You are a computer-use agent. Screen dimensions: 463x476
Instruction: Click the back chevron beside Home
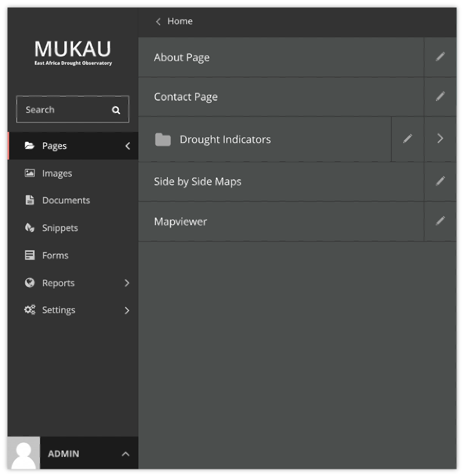coord(158,22)
